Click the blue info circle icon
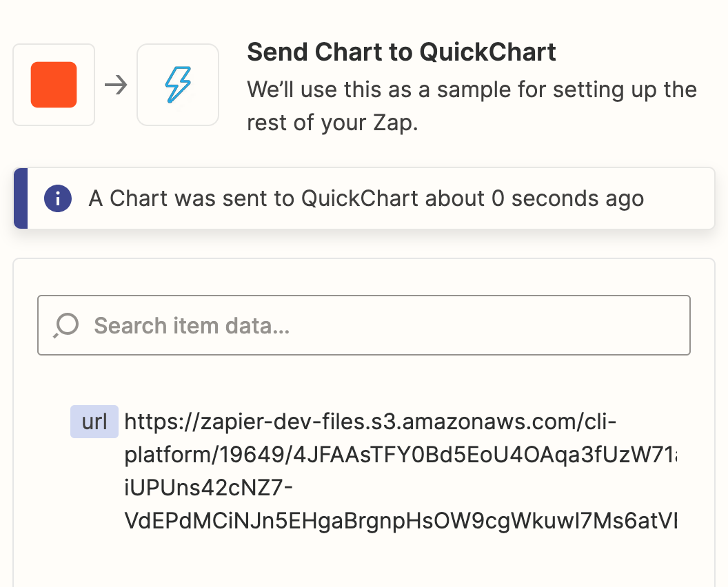The image size is (728, 587). 58,198
